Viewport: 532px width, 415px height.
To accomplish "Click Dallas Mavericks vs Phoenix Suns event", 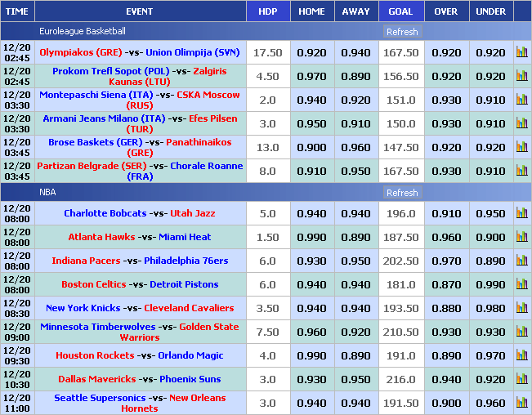I will (138, 379).
